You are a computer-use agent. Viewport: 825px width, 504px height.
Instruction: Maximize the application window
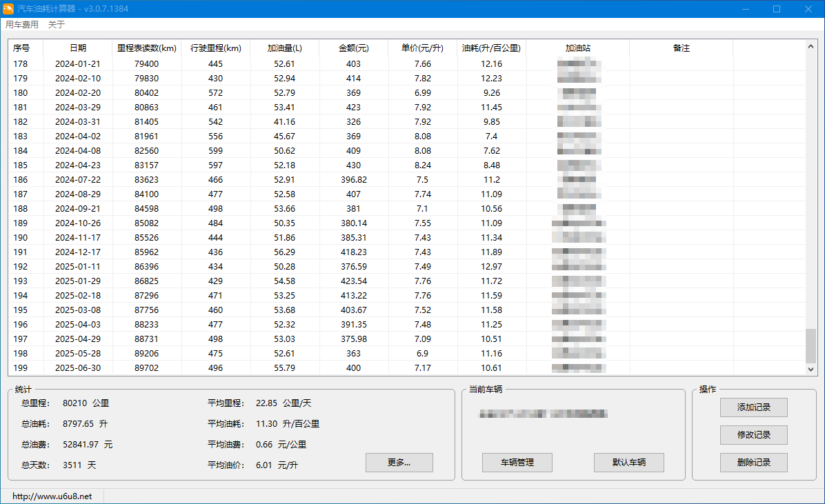pyautogui.click(x=777, y=9)
